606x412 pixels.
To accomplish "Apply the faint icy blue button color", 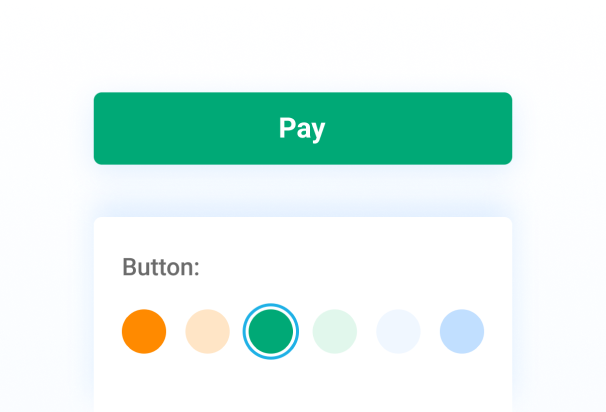I will 398,331.
